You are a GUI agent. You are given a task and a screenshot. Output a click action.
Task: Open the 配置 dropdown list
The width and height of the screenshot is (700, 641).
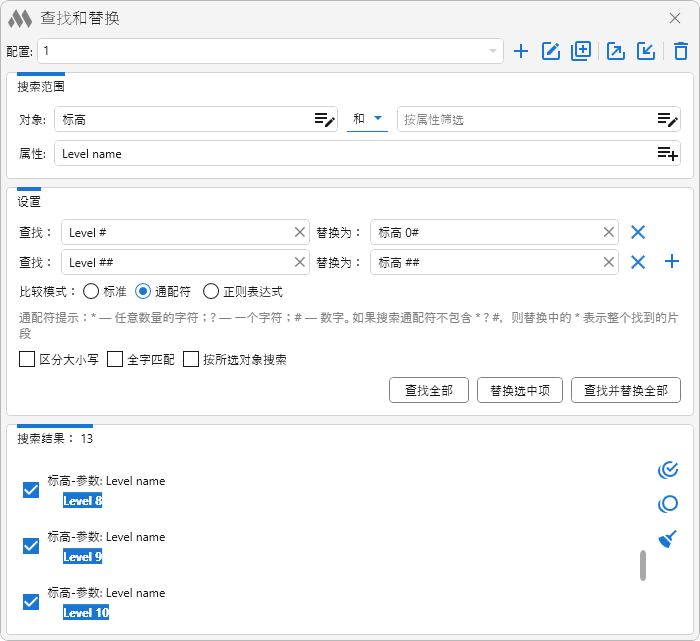tap(493, 51)
